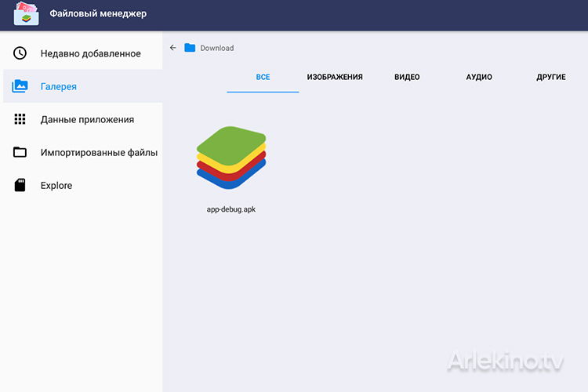This screenshot has height=392, width=588.
Task: Click the Файловый менеджер title
Action: coord(98,13)
